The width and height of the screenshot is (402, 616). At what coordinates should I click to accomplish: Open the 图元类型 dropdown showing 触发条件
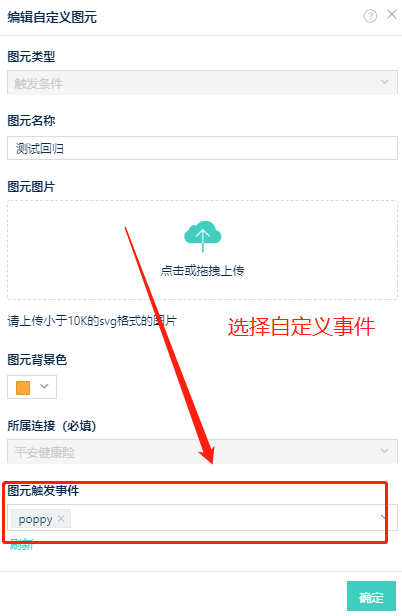202,82
